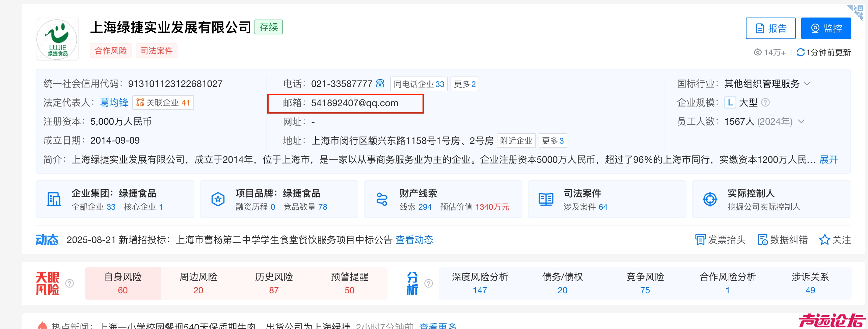The width and height of the screenshot is (868, 329).
Task: Select the 预警提醒 50 tab
Action: (350, 283)
